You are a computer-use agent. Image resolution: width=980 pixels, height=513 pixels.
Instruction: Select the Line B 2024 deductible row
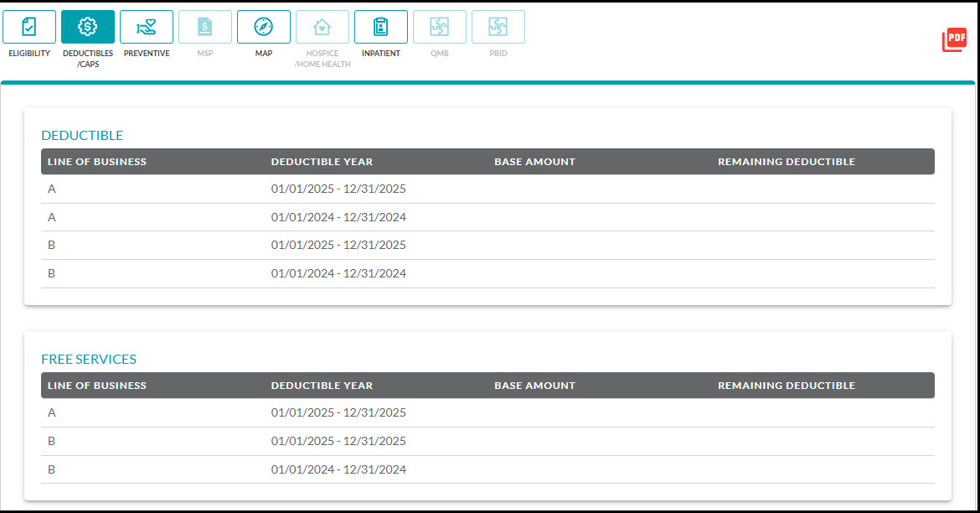[x=335, y=273]
